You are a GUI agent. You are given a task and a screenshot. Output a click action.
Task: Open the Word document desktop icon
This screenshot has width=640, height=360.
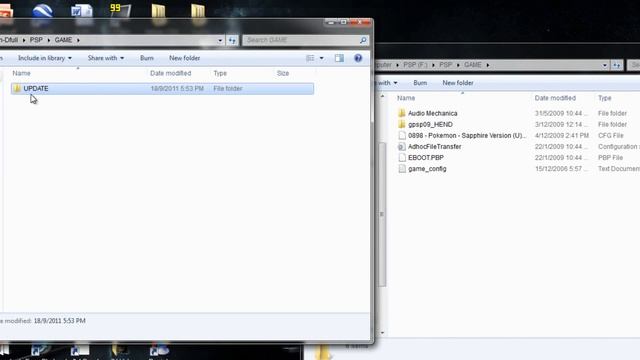[82, 11]
